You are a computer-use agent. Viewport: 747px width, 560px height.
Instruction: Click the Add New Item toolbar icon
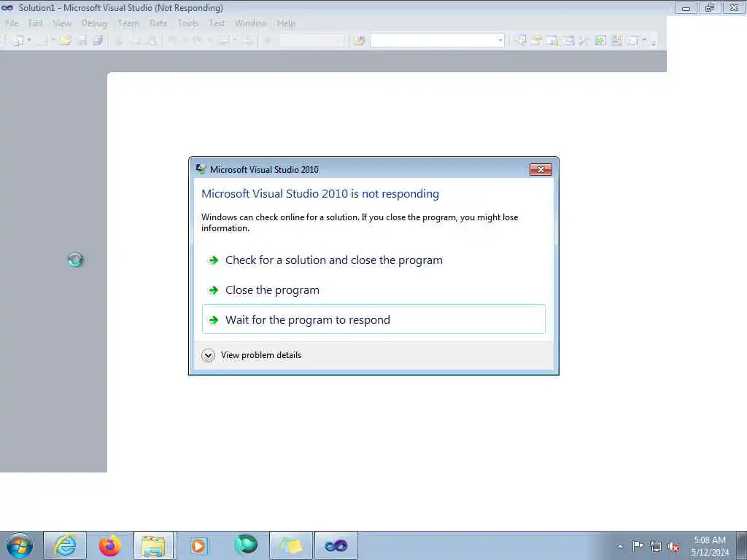tap(42, 41)
